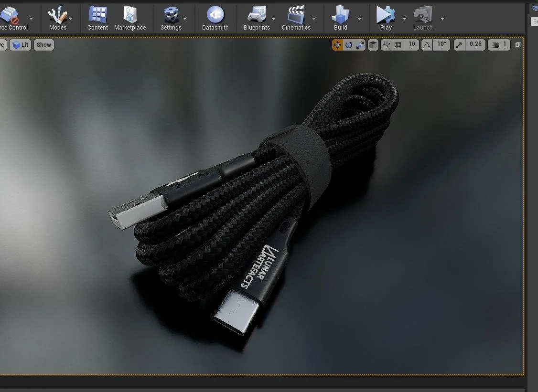Toggle rotation snapping

(x=426, y=44)
